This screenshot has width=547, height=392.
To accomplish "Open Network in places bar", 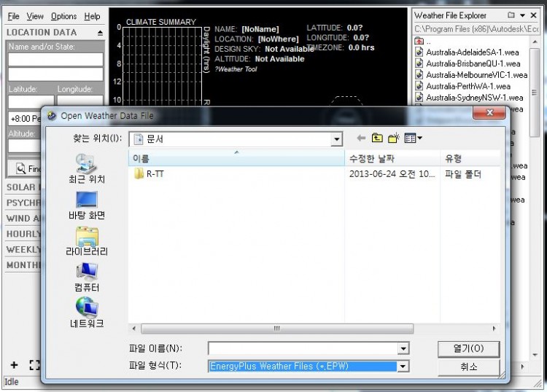I will click(x=87, y=313).
